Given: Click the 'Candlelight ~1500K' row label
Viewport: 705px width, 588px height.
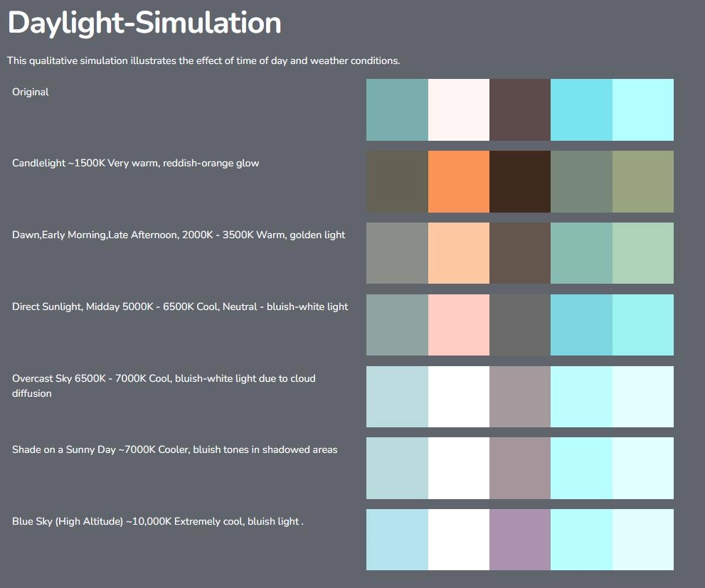Looking at the screenshot, I should (135, 163).
